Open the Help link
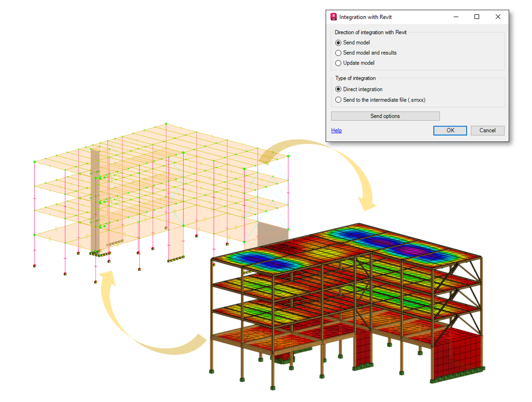Image resolution: width=532 pixels, height=402 pixels. tap(336, 130)
